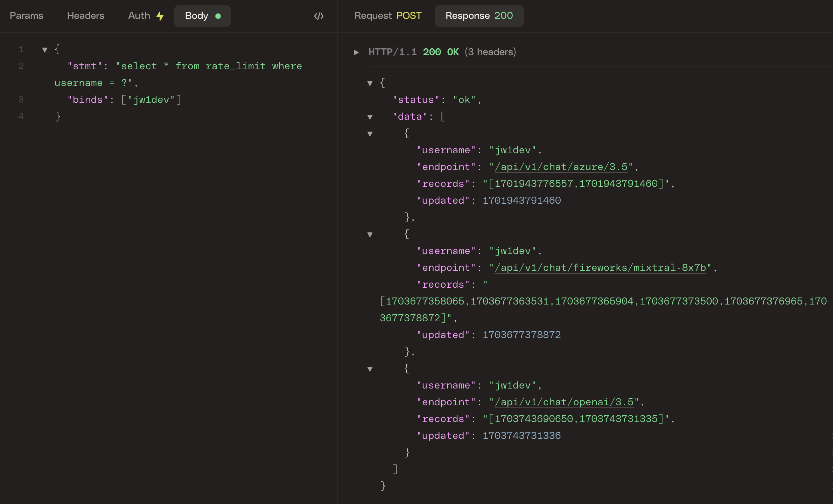Click the Auth lightning bolt icon
Screen dimensions: 833x504
(x=160, y=16)
